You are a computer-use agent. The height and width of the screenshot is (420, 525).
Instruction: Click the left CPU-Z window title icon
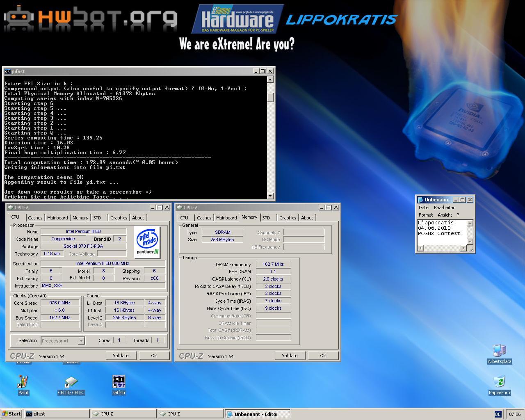tap(10, 208)
